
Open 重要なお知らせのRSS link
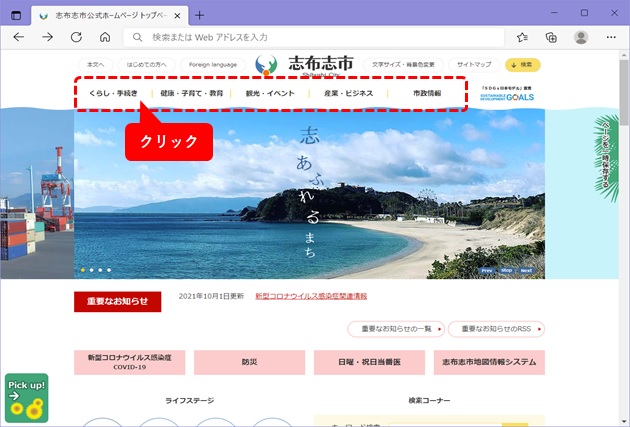click(496, 329)
